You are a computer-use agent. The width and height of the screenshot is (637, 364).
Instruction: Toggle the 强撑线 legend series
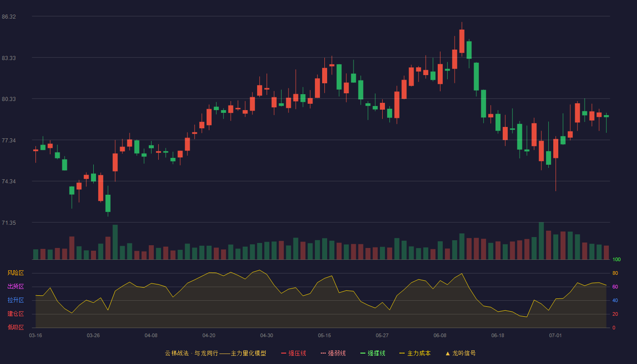click(373, 353)
